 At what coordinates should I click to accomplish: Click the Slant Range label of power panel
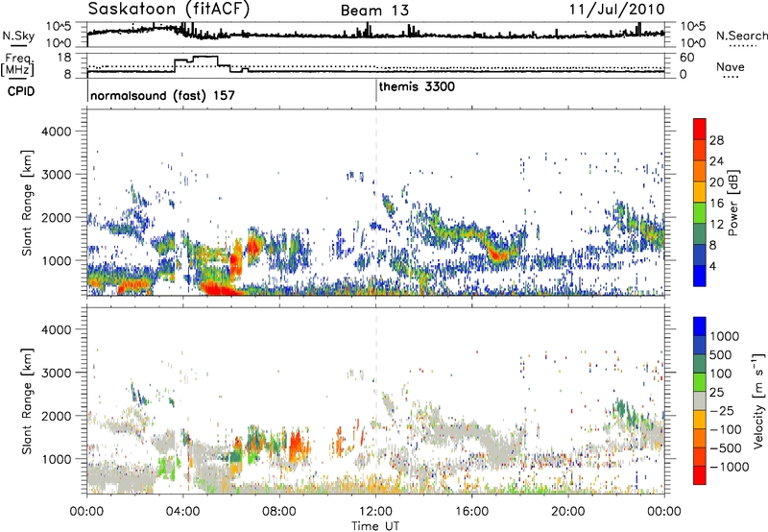point(28,203)
